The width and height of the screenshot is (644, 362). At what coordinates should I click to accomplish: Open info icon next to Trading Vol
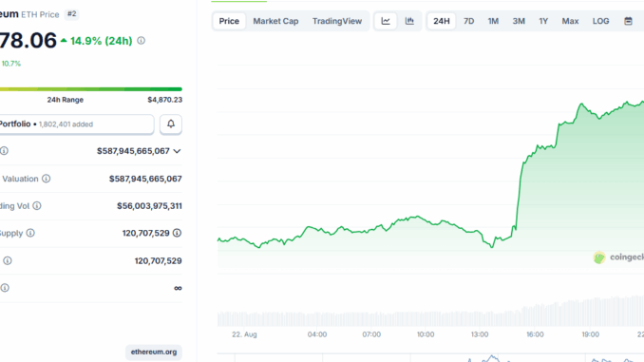[37, 206]
